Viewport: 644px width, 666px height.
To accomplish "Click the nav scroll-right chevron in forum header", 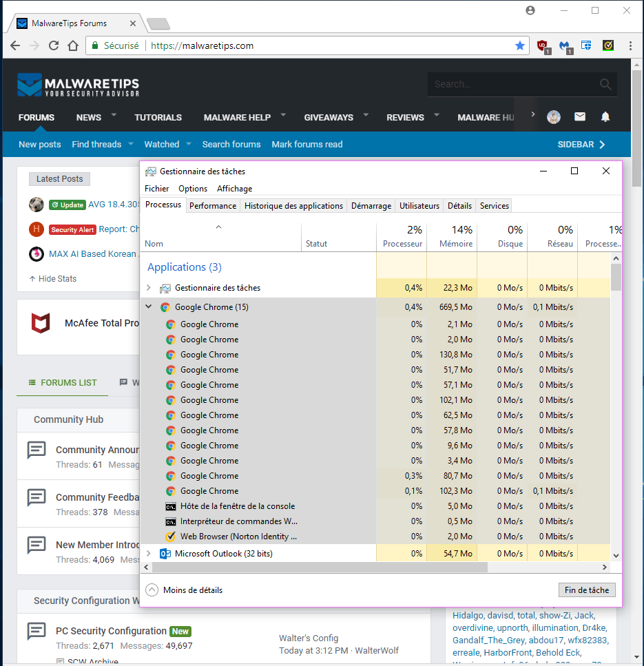I will click(x=532, y=114).
